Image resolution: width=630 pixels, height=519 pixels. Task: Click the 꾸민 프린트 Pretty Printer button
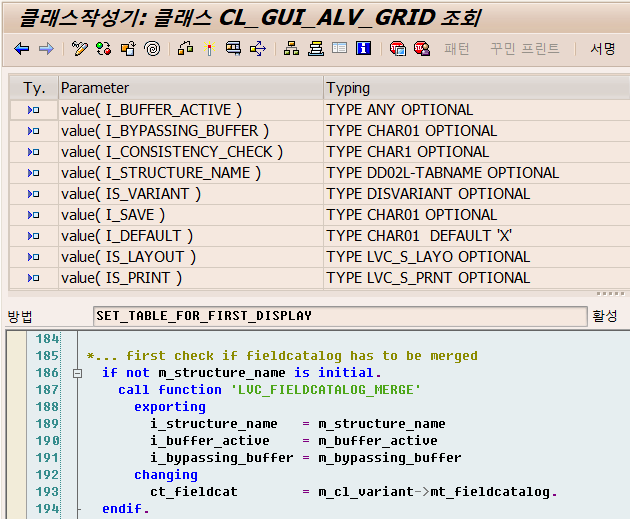click(x=525, y=49)
